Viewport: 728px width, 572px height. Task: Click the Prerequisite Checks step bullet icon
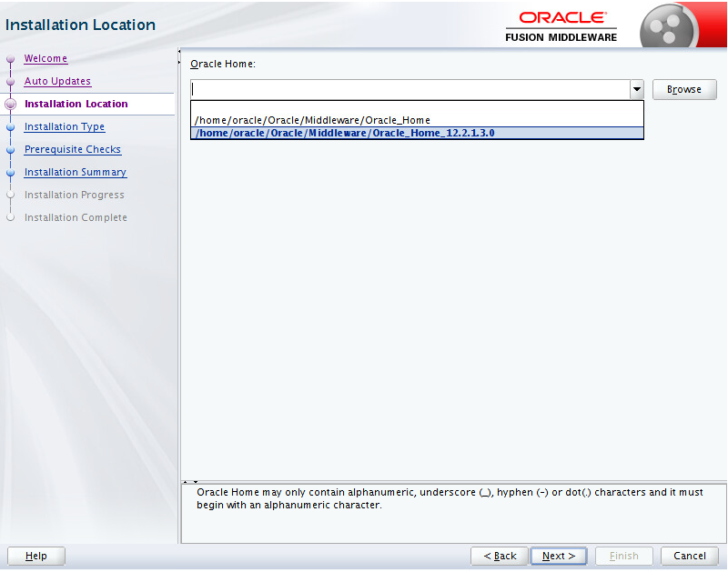[x=10, y=150]
